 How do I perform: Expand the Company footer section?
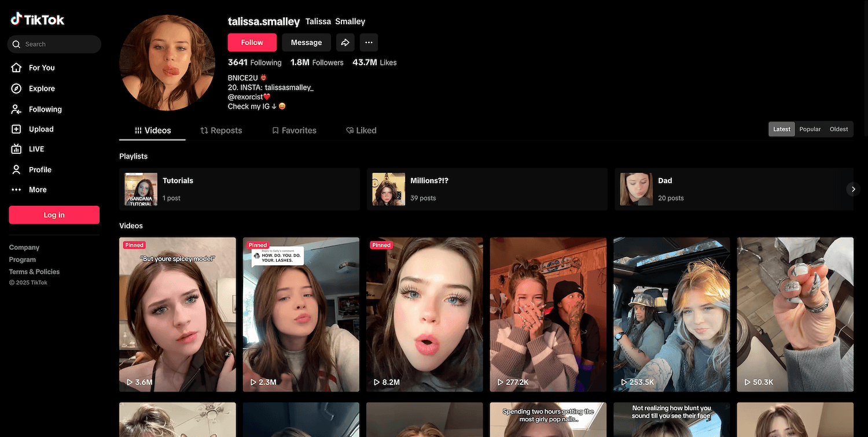[x=24, y=247]
